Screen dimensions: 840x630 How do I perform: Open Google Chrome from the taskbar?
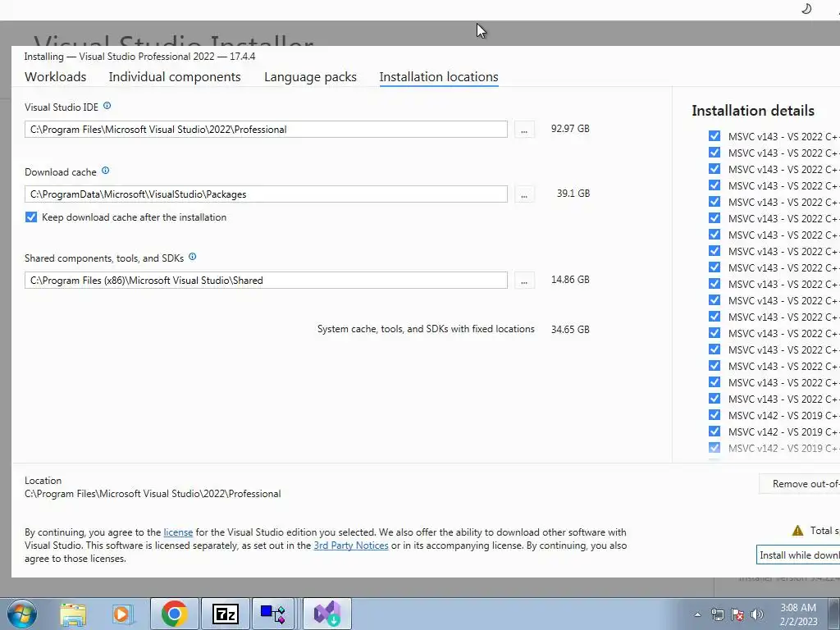(174, 614)
